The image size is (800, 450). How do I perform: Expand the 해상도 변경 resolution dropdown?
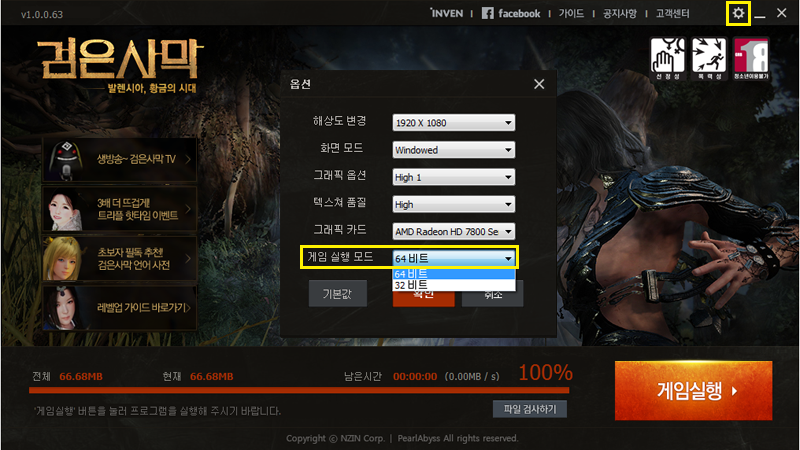coord(453,122)
